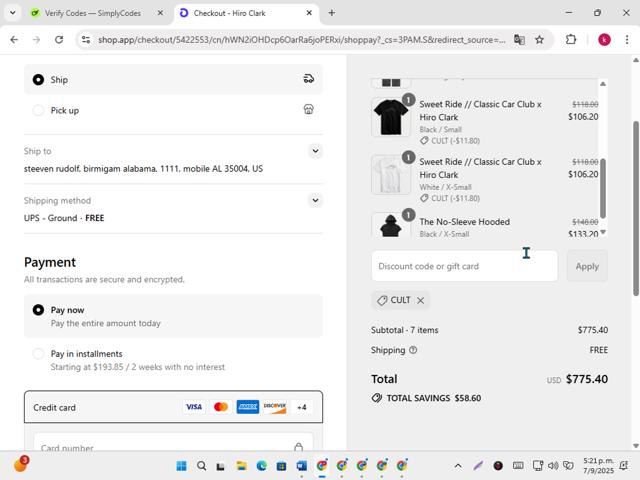Open the notifications bell in taskbar
Image resolution: width=640 pixels, height=480 pixels.
coord(624,466)
